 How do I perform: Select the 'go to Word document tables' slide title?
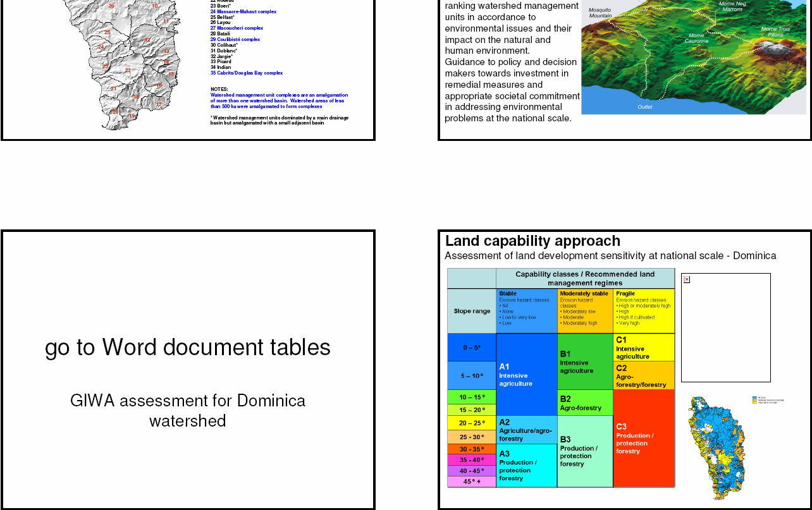point(188,348)
